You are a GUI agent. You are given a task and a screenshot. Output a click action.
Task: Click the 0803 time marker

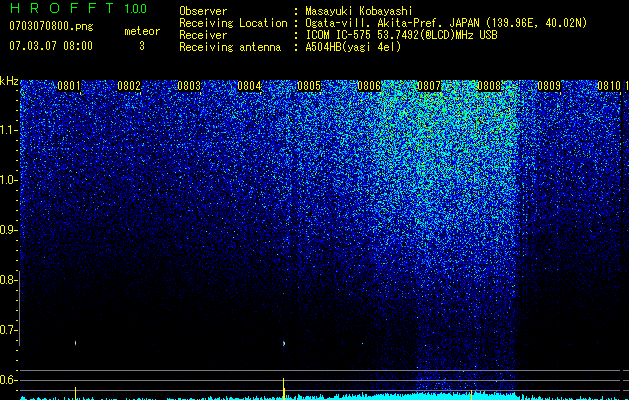coord(189,86)
